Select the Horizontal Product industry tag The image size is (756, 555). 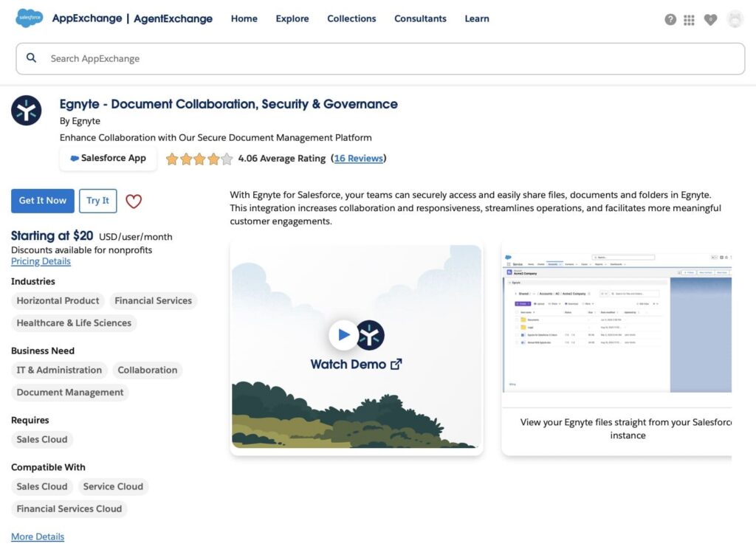[x=58, y=300]
